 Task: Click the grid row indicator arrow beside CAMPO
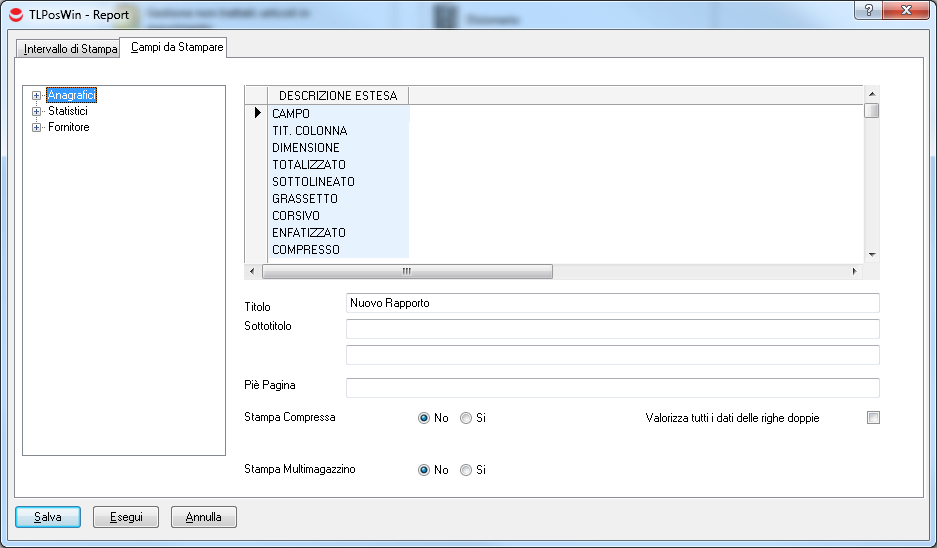[257, 114]
